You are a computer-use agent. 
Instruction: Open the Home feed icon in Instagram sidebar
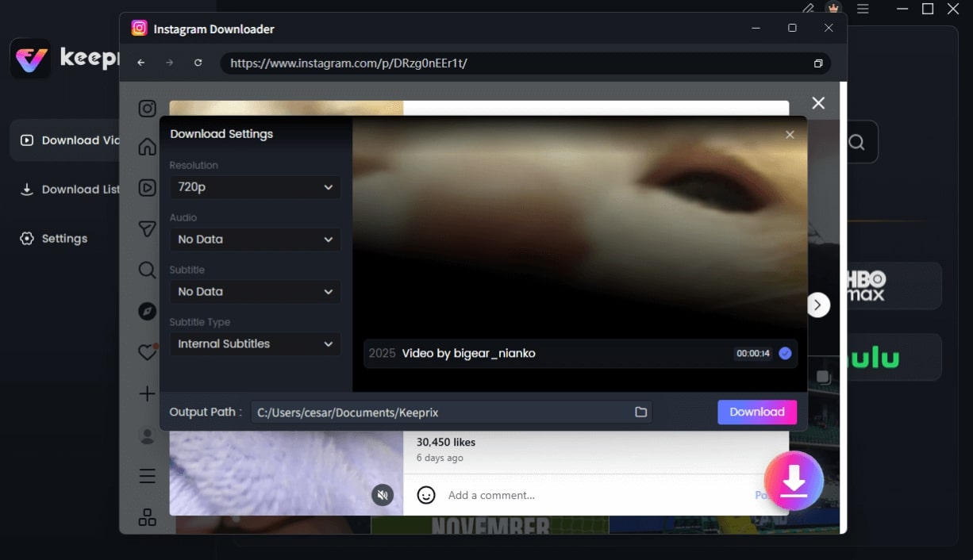click(147, 146)
